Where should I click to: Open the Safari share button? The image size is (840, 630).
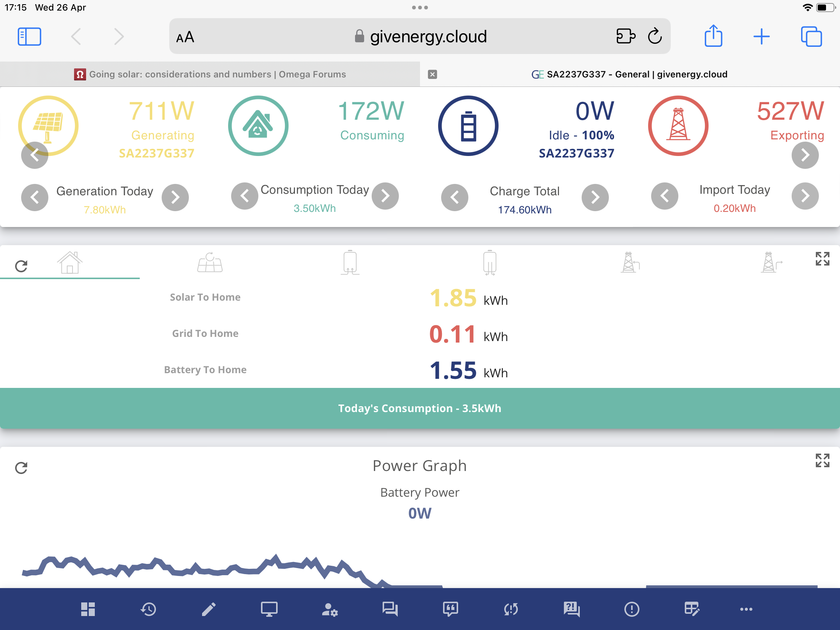click(x=713, y=36)
